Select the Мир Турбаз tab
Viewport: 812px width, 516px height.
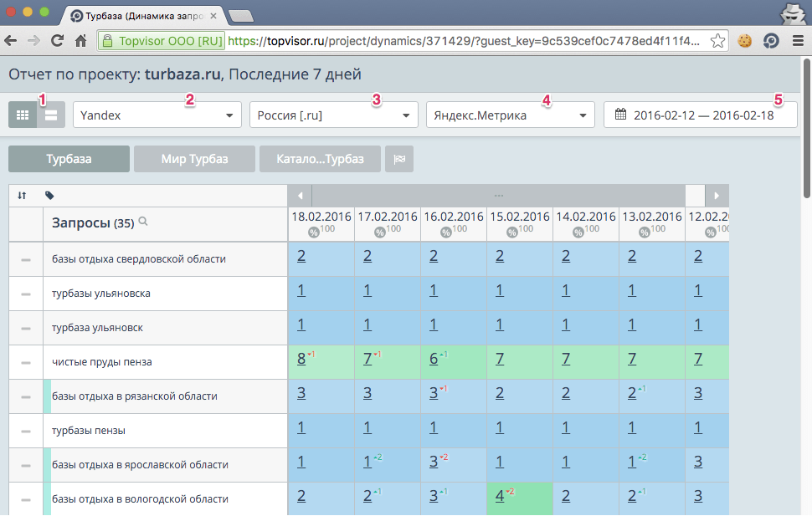point(195,159)
